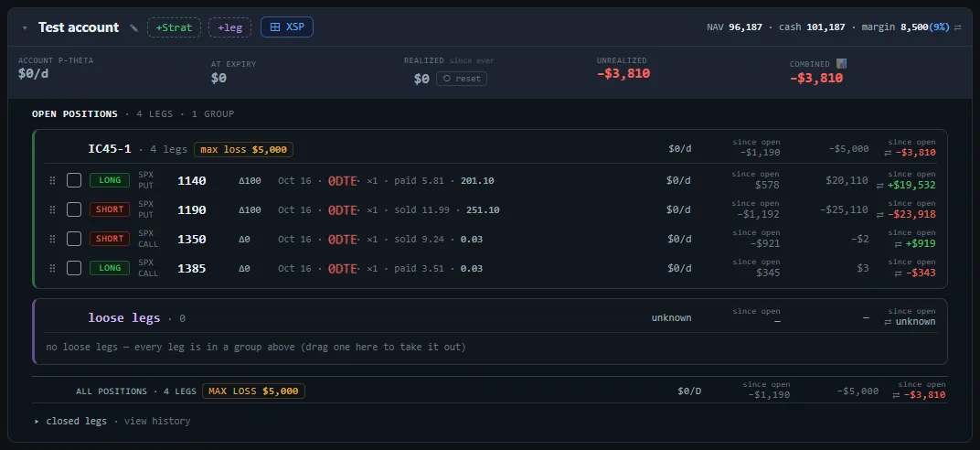Select the 1140 strike value

[192, 180]
